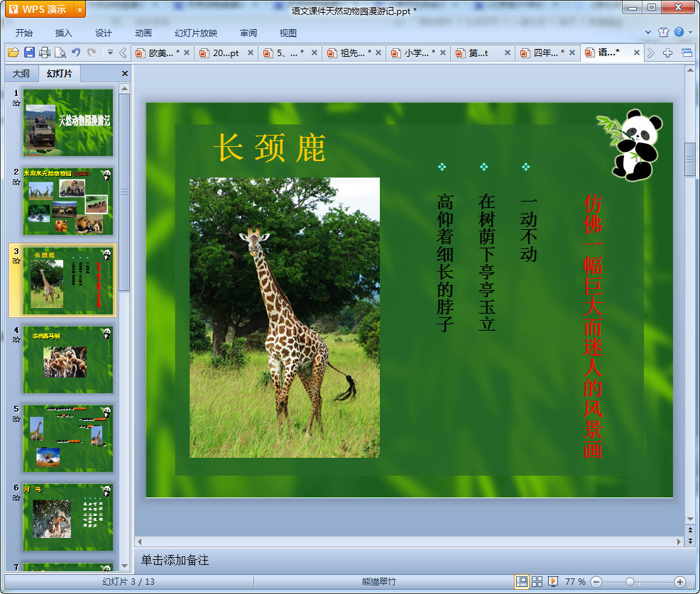The image size is (700, 594).
Task: Select the 幻灯片 pane tab
Action: [60, 74]
